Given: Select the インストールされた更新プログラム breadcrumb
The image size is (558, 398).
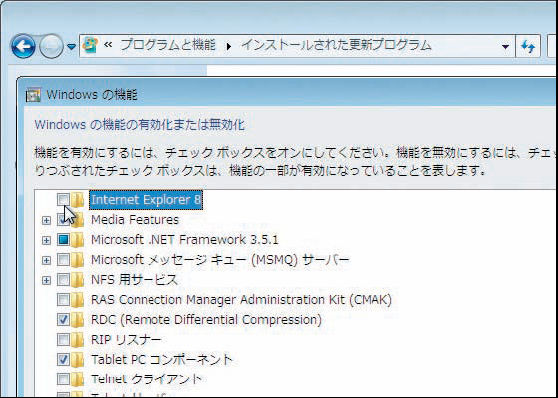Looking at the screenshot, I should [336, 45].
